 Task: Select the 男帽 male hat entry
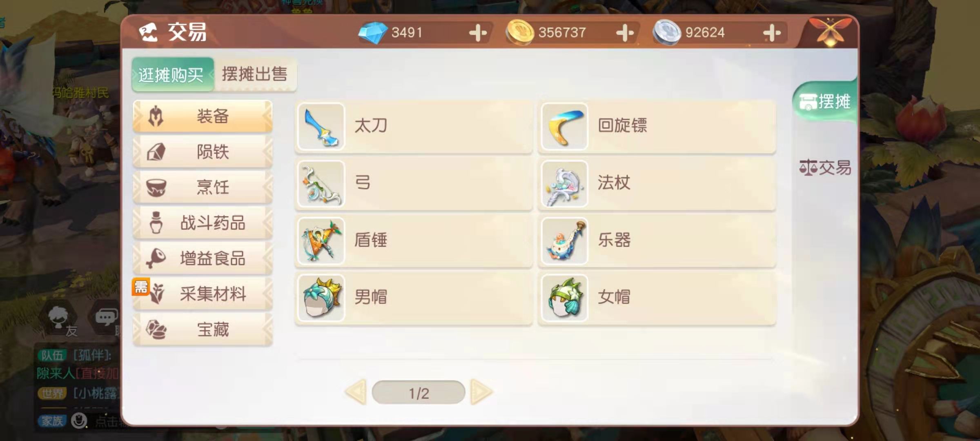click(414, 298)
